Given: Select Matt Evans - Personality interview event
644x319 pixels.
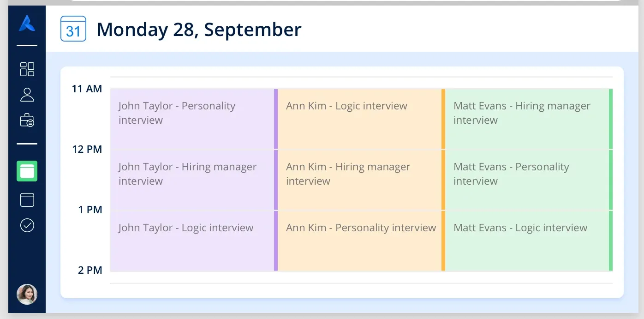Looking at the screenshot, I should point(529,180).
